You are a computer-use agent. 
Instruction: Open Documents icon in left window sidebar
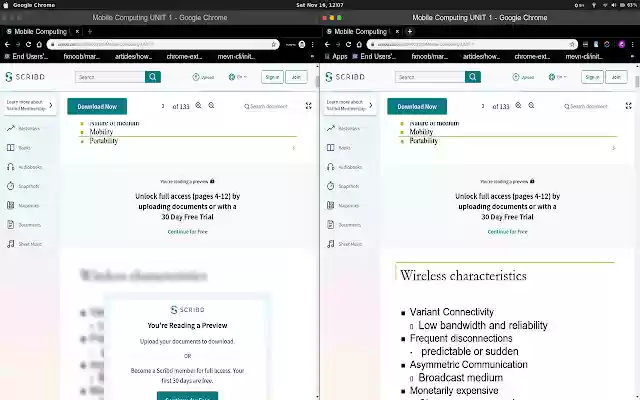pyautogui.click(x=11, y=224)
